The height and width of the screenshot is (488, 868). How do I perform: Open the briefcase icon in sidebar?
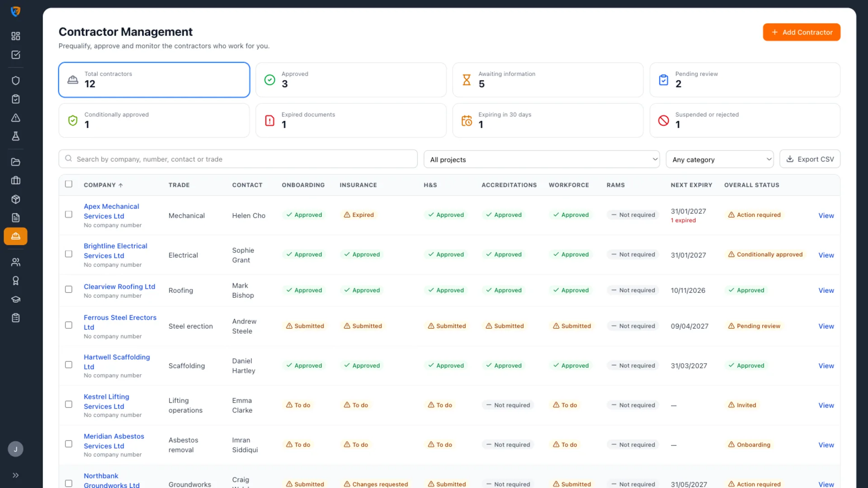click(x=16, y=180)
